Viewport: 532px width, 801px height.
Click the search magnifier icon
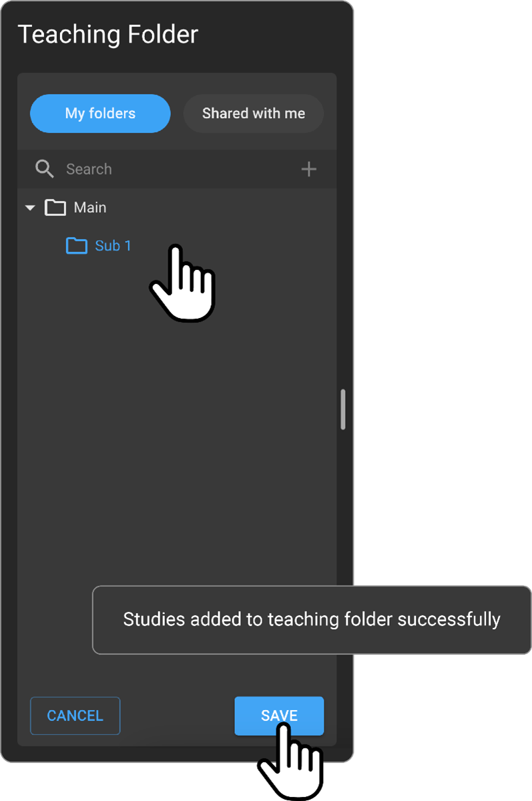pyautogui.click(x=44, y=169)
